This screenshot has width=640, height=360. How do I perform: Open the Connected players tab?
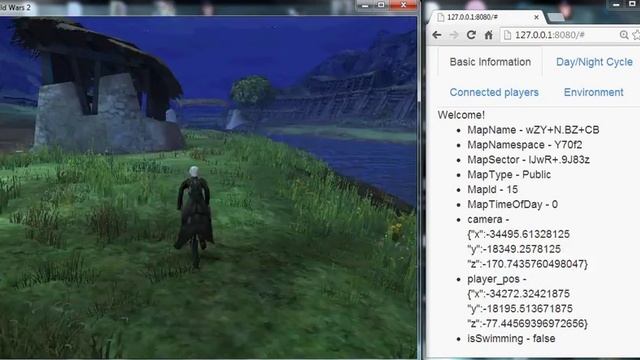(494, 92)
